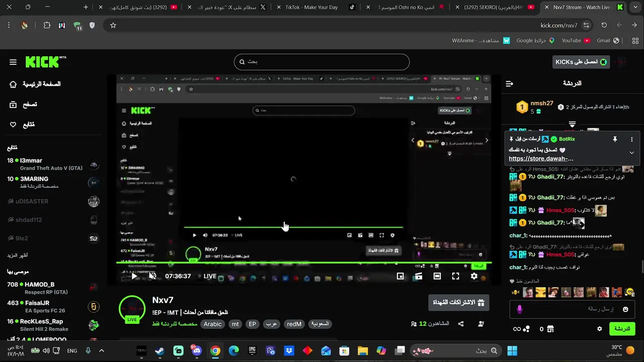Open chat settings gear
Image resolution: width=644 pixels, height=362 pixels.
point(599,329)
